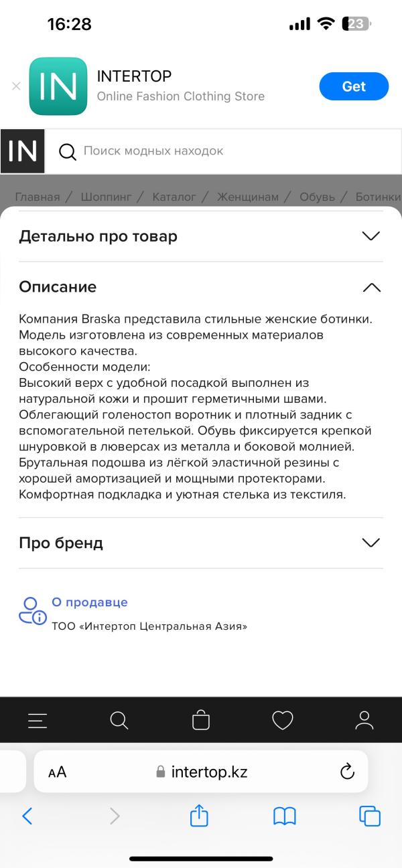
Task: Open the user profile icon
Action: point(364,720)
